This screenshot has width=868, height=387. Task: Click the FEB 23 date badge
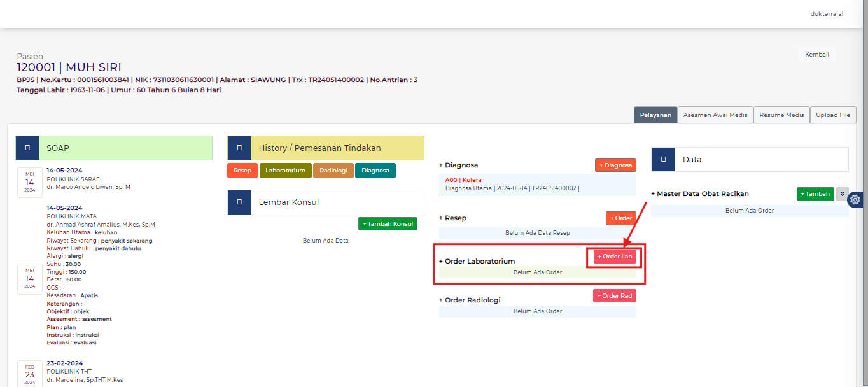pos(30,375)
